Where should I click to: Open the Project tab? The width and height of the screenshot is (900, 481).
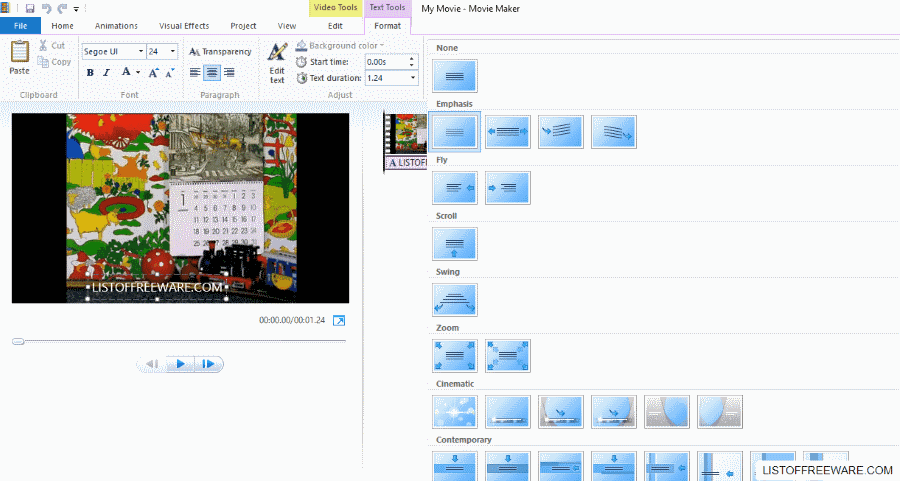coord(243,26)
